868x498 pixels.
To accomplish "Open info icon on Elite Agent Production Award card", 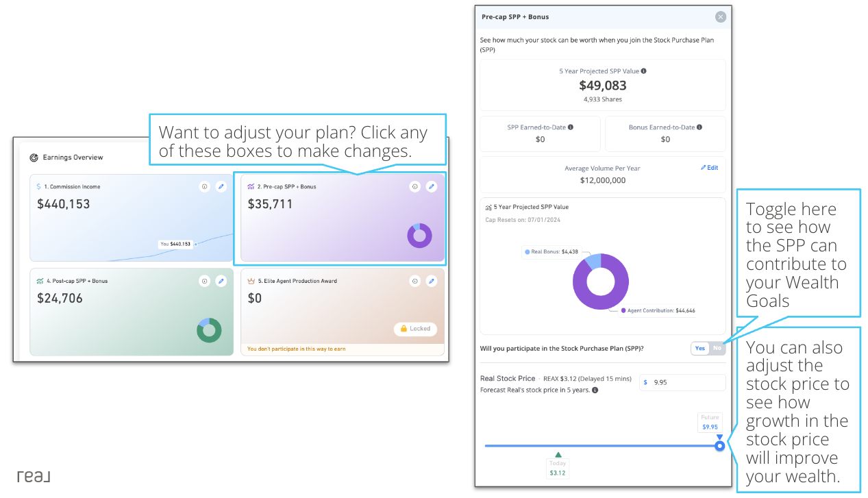I will click(414, 281).
